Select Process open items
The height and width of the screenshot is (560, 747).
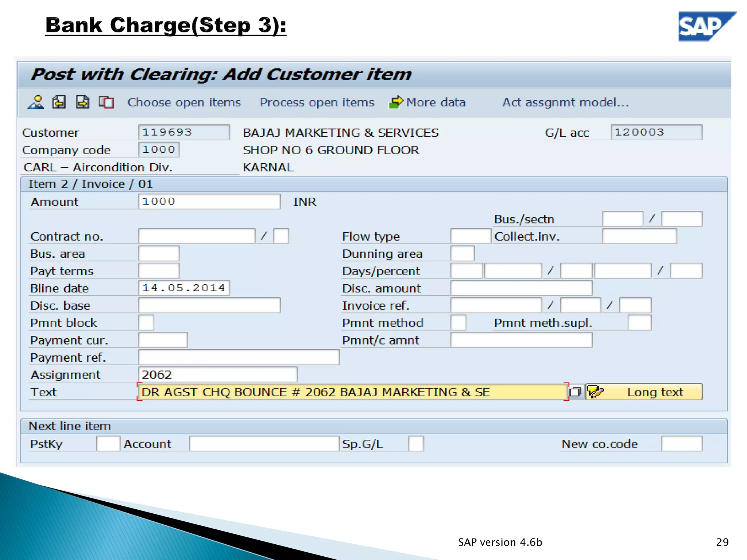click(317, 102)
